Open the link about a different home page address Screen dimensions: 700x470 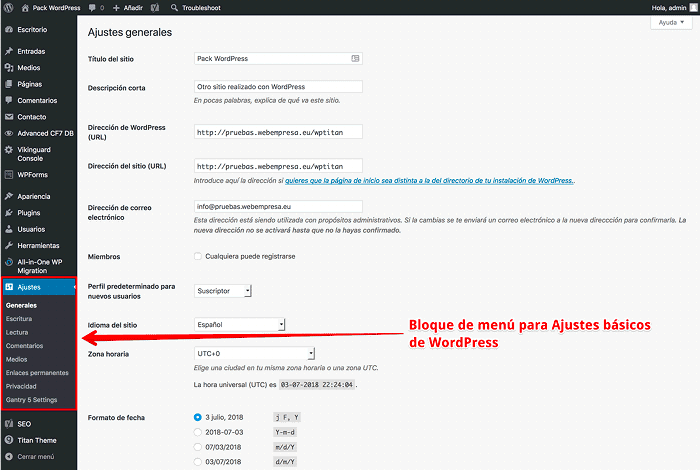pos(429,180)
